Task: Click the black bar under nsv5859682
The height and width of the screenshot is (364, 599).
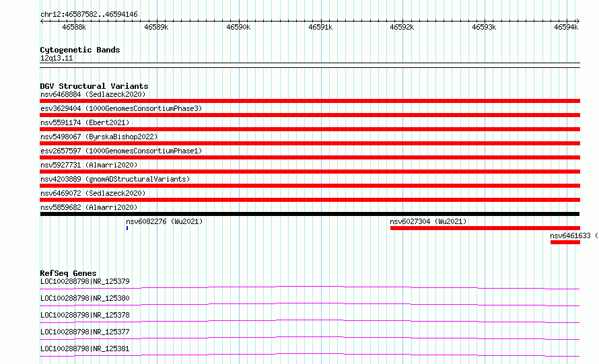Action: click(x=310, y=214)
